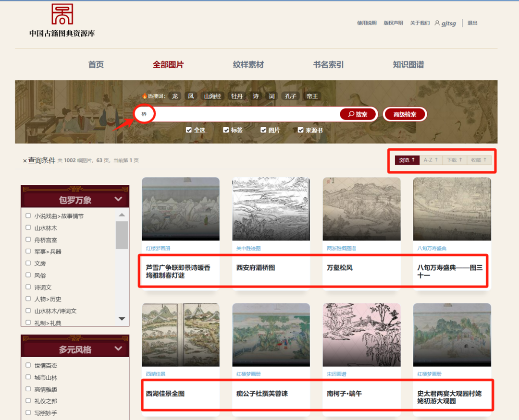Click the category list scrollbar thumb

[122, 235]
